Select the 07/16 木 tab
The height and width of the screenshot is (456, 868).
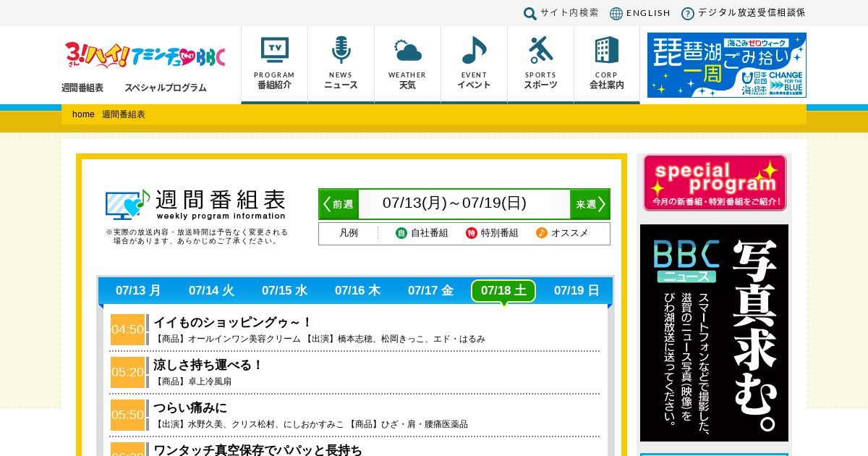357,291
